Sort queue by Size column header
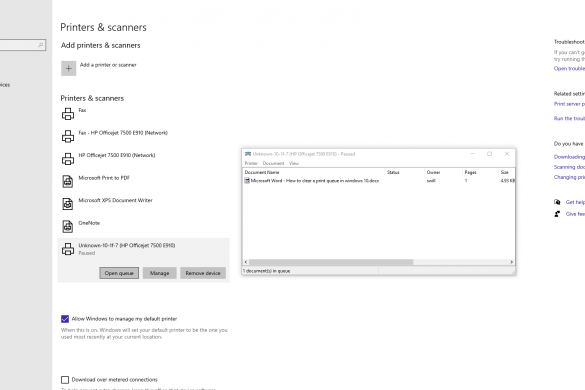This screenshot has height=390, width=585. coord(507,172)
